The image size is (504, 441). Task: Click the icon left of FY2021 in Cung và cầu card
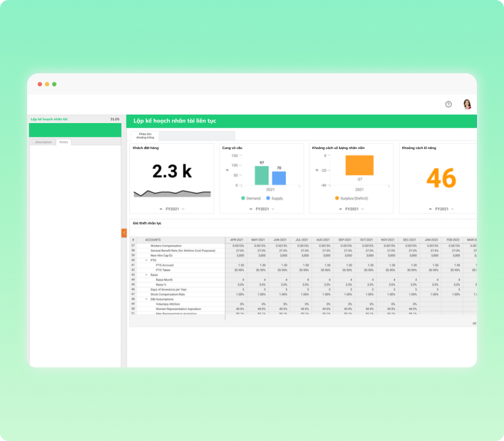(x=251, y=209)
